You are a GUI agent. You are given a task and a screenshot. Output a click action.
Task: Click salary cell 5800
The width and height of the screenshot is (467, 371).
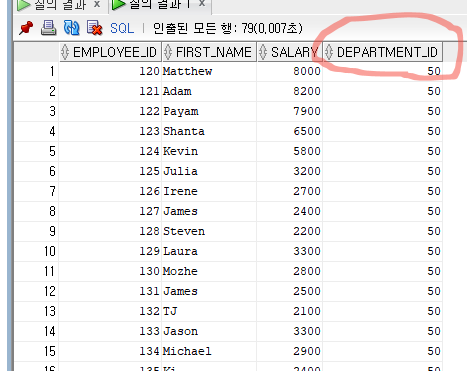click(x=289, y=151)
